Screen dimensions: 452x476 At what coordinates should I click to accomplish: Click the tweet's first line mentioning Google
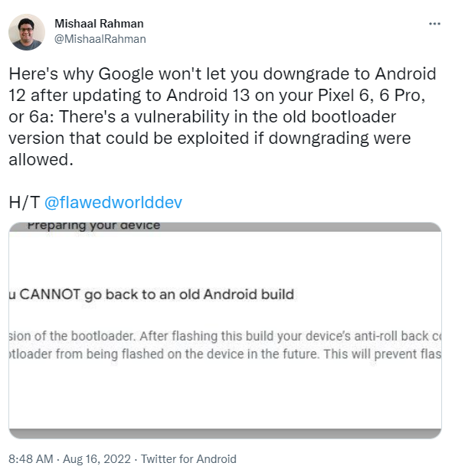click(222, 73)
